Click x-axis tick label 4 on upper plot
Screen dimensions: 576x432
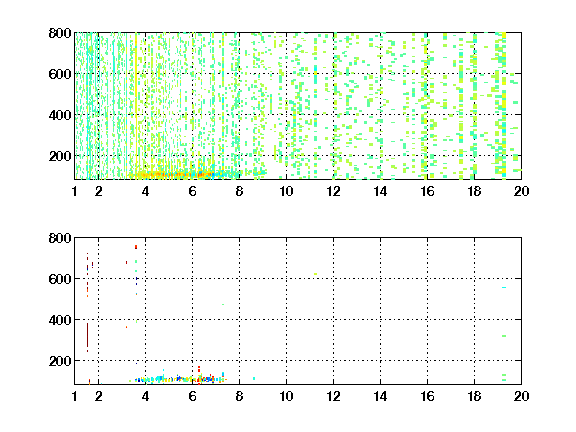[x=145, y=191]
